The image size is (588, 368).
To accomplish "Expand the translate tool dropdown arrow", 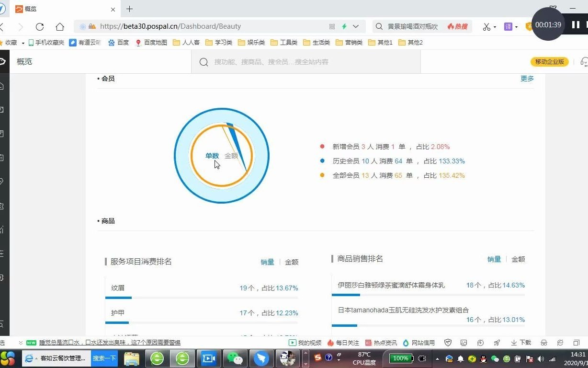I will [516, 27].
